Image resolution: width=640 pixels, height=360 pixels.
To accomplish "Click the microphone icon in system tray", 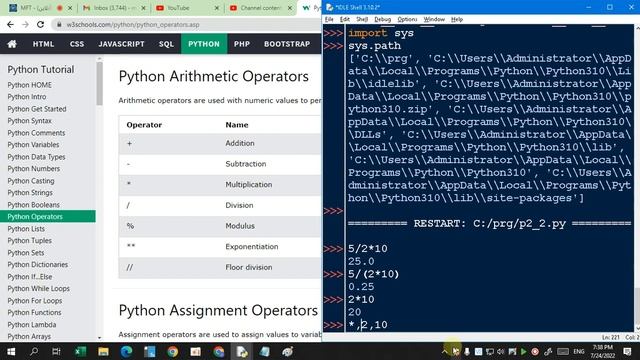I will tap(467, 351).
